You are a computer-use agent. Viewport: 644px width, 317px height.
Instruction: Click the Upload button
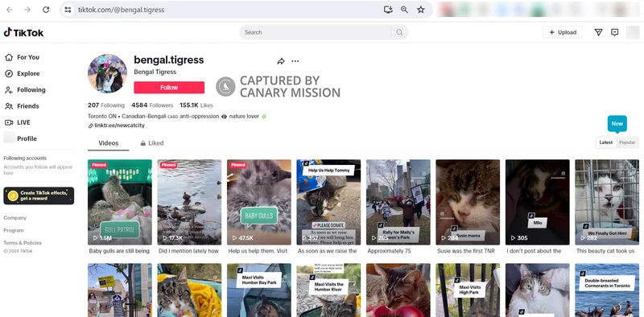coord(562,32)
